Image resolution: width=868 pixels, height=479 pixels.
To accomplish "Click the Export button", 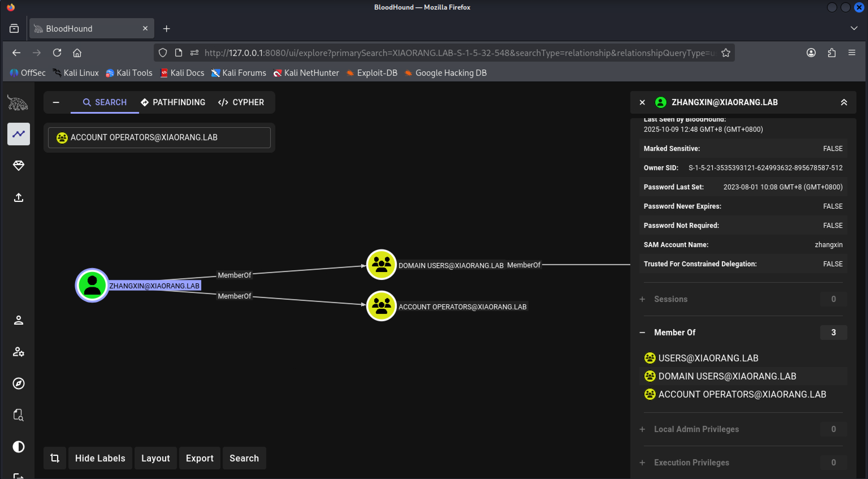I will point(200,458).
